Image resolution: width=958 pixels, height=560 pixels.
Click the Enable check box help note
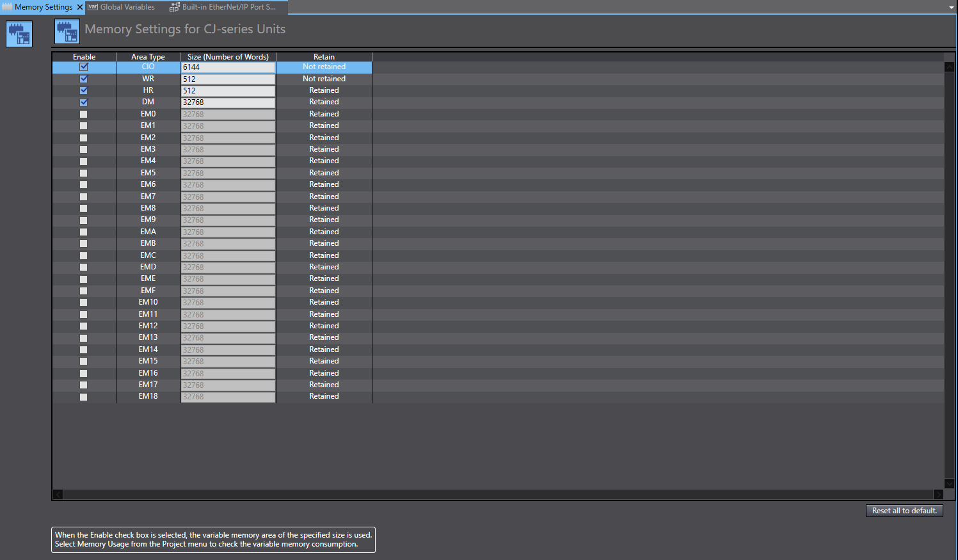click(213, 540)
